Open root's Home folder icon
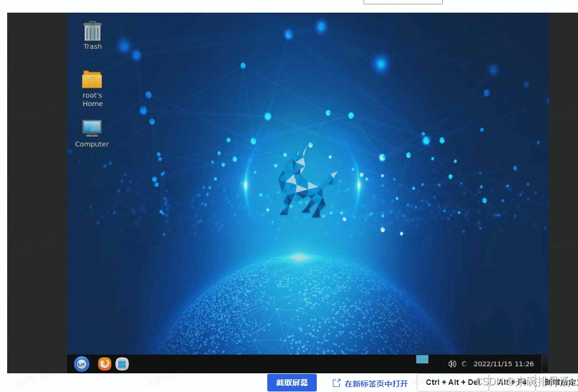 tap(92, 89)
